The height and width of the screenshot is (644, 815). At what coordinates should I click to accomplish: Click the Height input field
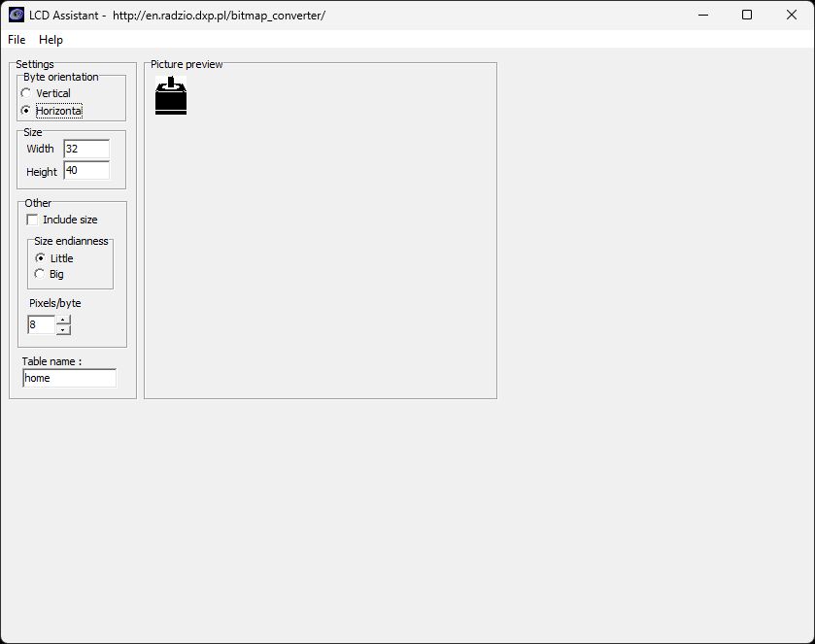click(86, 170)
